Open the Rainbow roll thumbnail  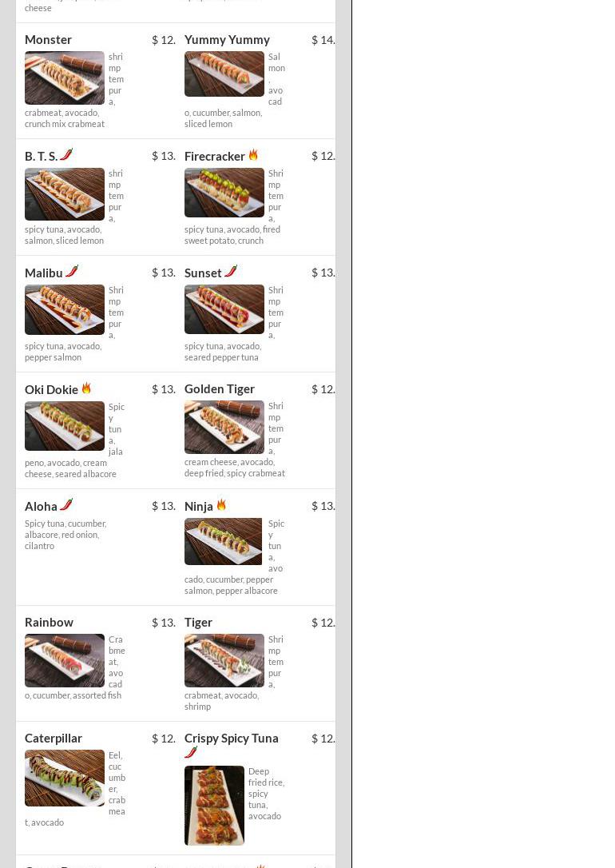pyautogui.click(x=65, y=660)
